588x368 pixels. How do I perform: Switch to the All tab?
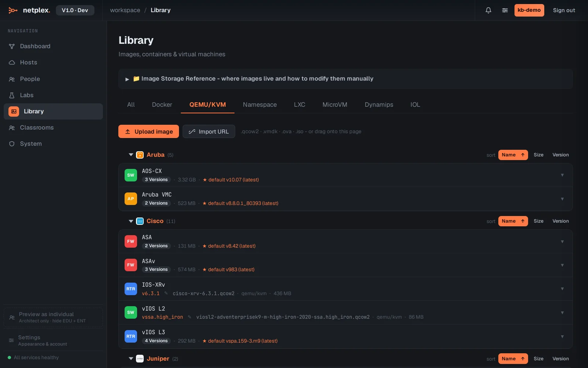coord(131,105)
